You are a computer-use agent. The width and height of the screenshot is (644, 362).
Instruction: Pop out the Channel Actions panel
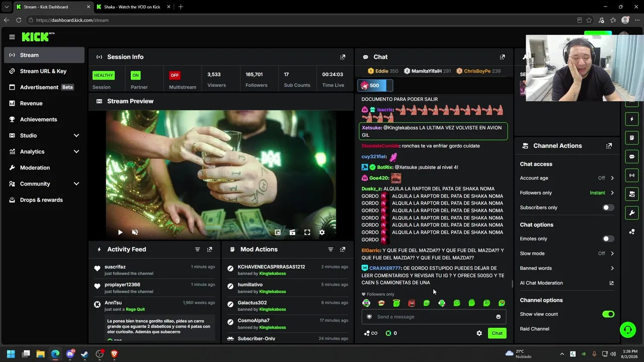609,146
